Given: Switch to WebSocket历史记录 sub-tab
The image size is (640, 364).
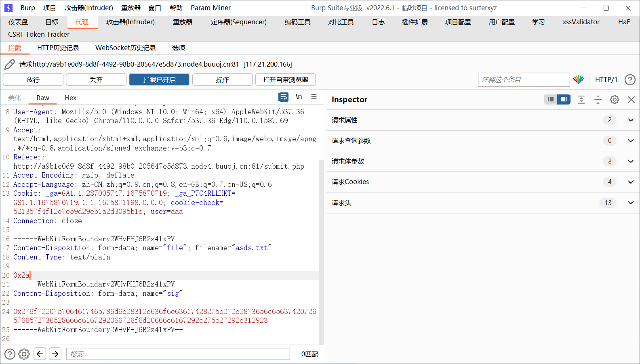Looking at the screenshot, I should (x=126, y=48).
